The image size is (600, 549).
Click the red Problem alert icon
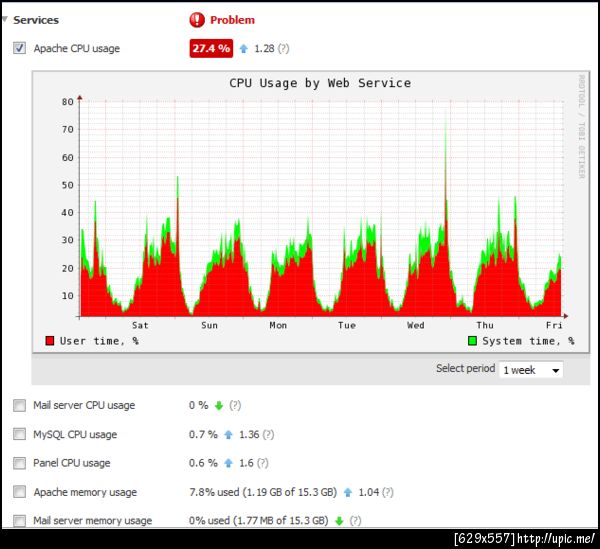pos(197,20)
